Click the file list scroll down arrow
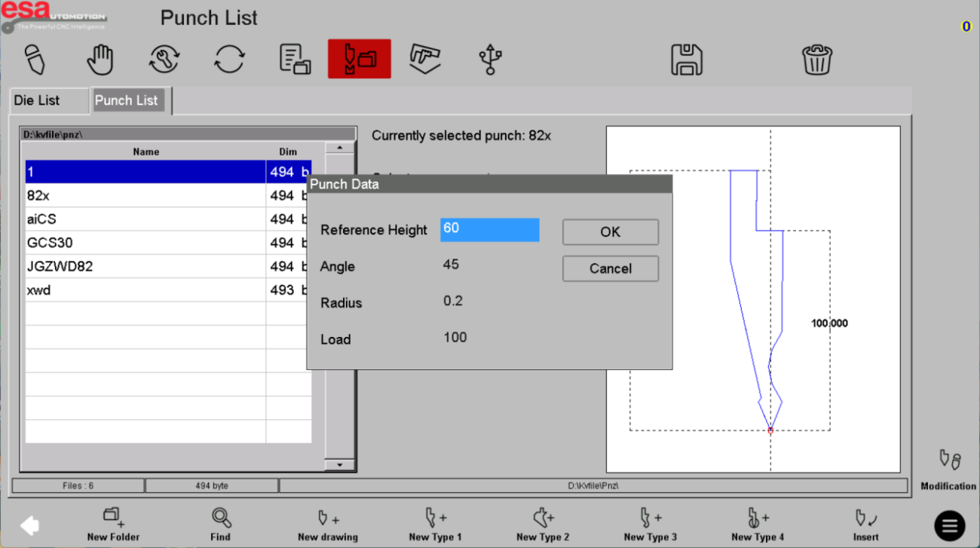This screenshot has width=980, height=548. click(339, 465)
